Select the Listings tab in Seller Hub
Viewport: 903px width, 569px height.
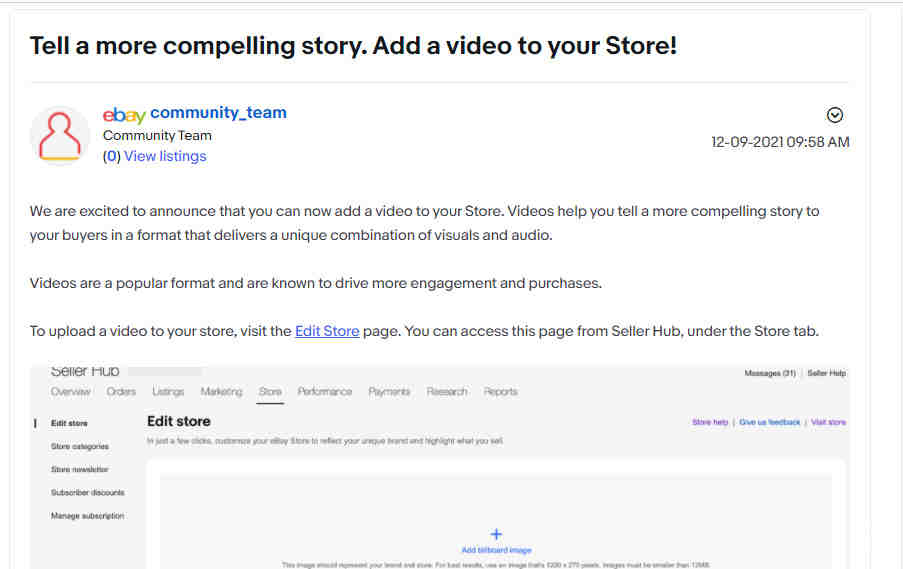click(x=168, y=392)
